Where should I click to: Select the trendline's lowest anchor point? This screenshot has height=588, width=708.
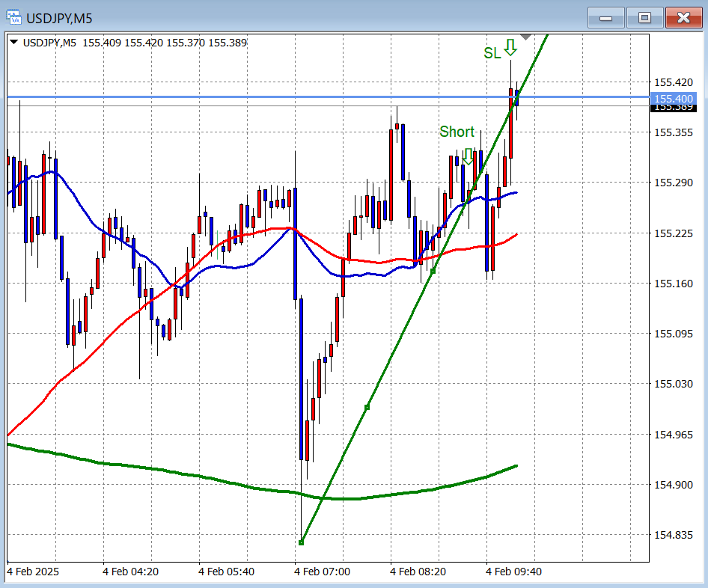pyautogui.click(x=301, y=542)
